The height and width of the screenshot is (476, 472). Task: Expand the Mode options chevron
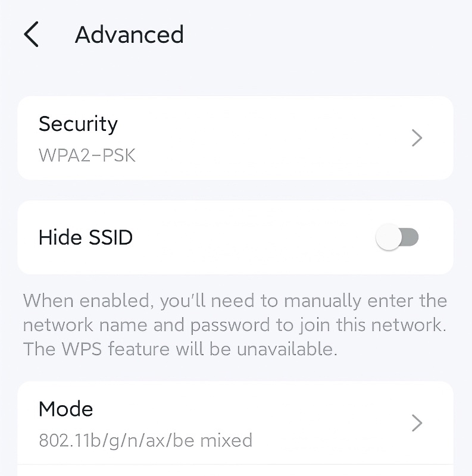pyautogui.click(x=417, y=423)
